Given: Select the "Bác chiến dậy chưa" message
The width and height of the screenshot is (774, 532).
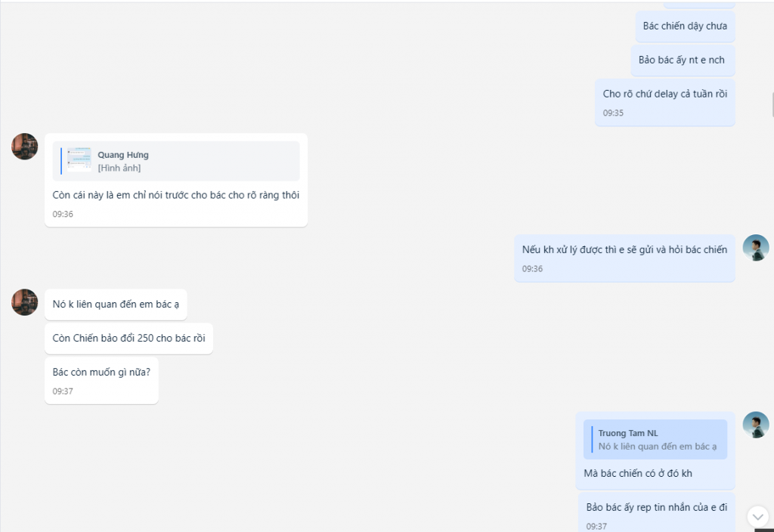Looking at the screenshot, I should coord(685,26).
